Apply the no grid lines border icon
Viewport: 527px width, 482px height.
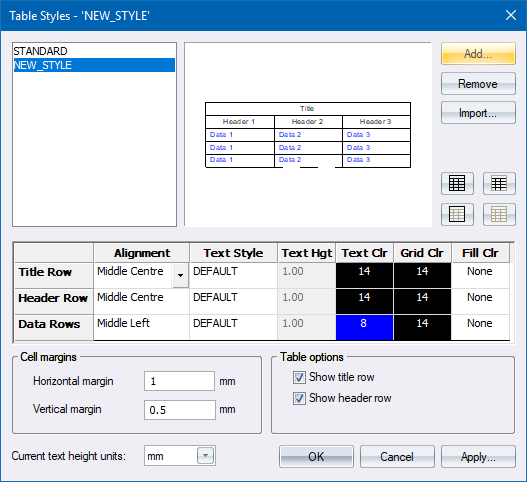(499, 214)
